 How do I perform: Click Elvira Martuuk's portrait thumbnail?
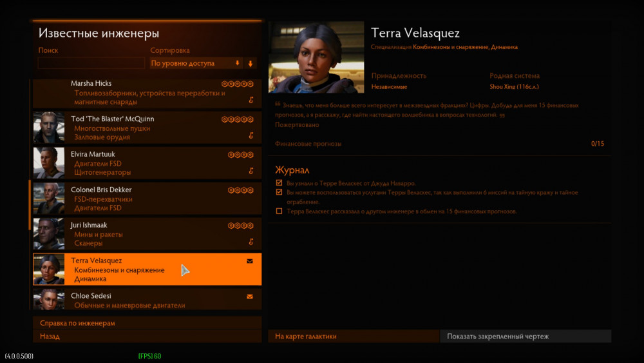click(x=49, y=162)
